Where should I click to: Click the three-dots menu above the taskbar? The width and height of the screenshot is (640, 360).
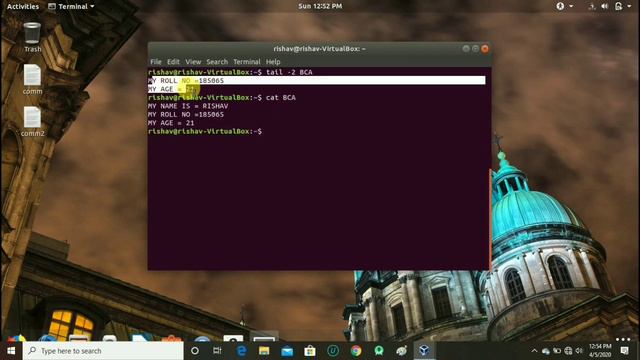tap(623, 339)
